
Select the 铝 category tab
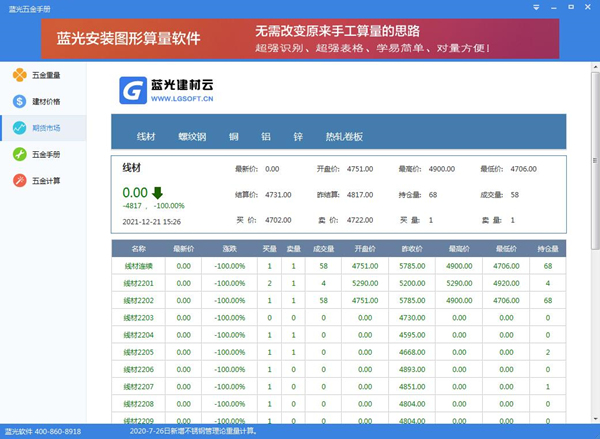pyautogui.click(x=265, y=136)
